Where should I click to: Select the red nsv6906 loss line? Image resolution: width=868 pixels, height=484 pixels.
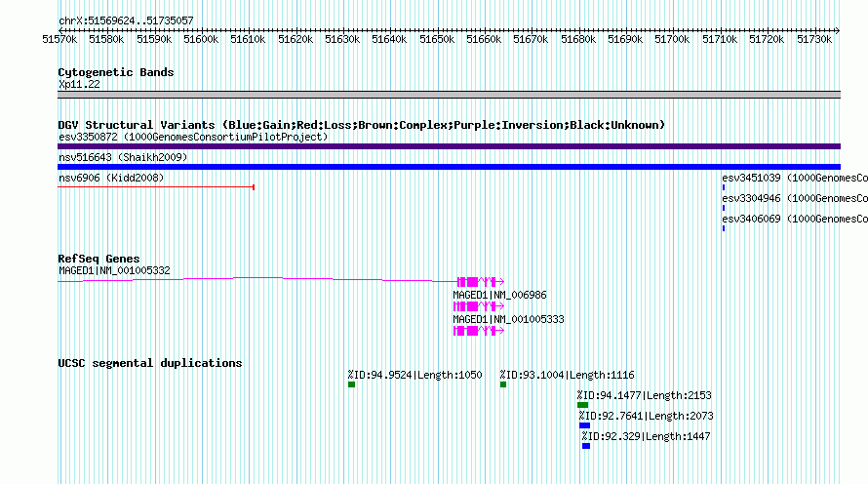click(156, 187)
